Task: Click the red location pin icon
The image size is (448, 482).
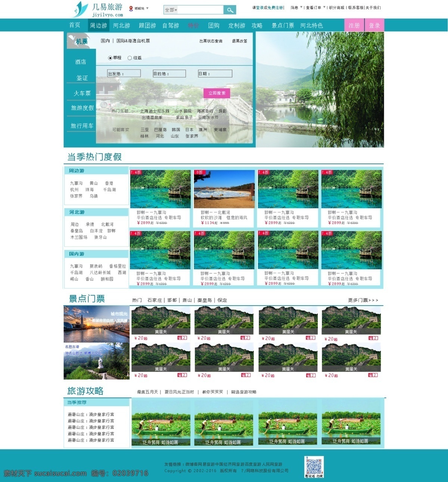Action: click(131, 8)
